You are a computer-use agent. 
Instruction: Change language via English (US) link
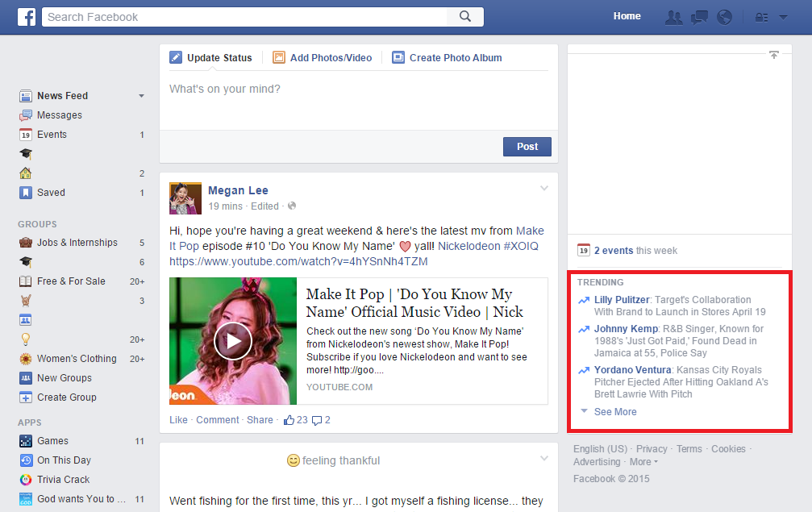tap(600, 449)
